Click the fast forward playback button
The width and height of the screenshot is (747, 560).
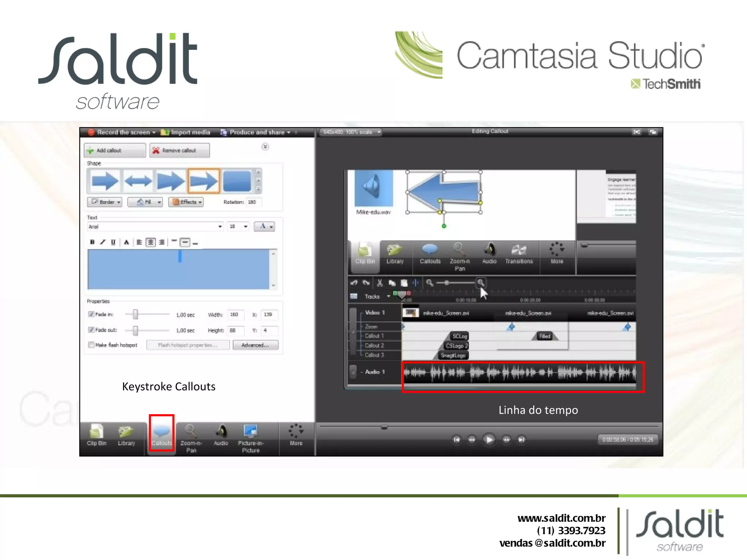click(506, 440)
